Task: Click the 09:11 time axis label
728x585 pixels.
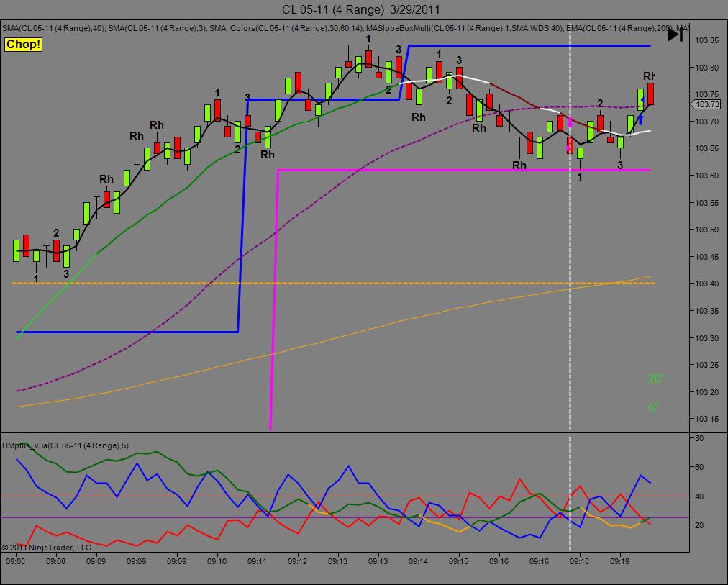Action: [x=258, y=561]
